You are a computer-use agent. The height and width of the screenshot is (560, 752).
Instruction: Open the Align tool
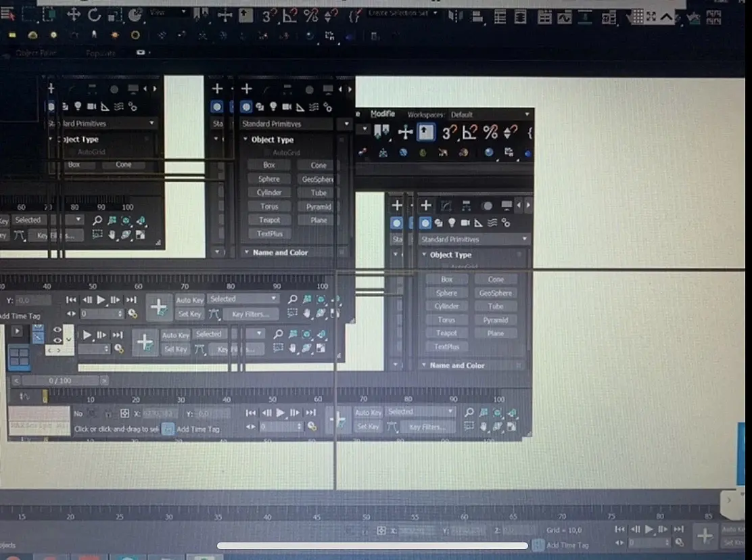click(x=477, y=18)
